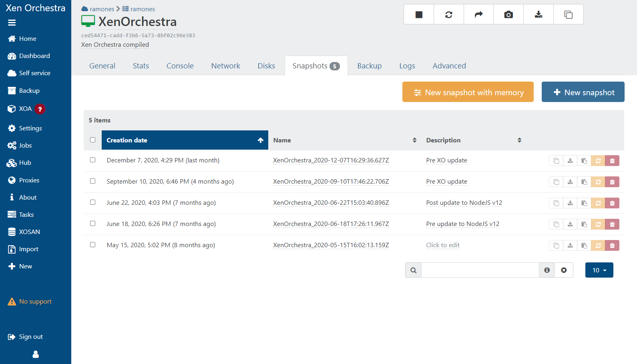Open the VM Backup tab
637x364 pixels.
click(x=370, y=66)
